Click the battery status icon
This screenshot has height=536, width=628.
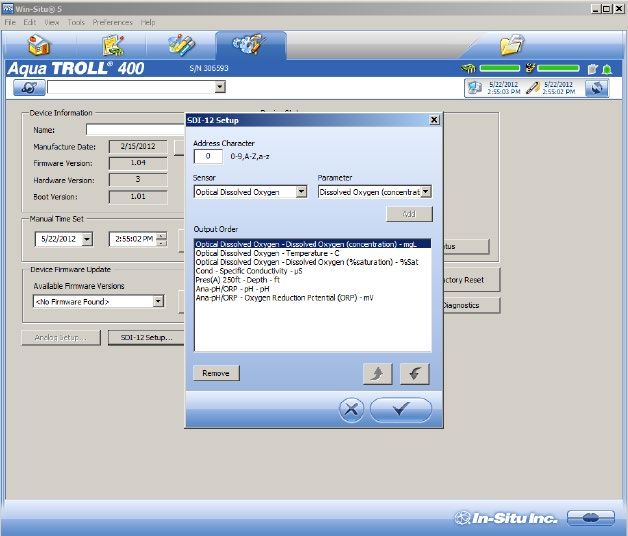click(468, 69)
